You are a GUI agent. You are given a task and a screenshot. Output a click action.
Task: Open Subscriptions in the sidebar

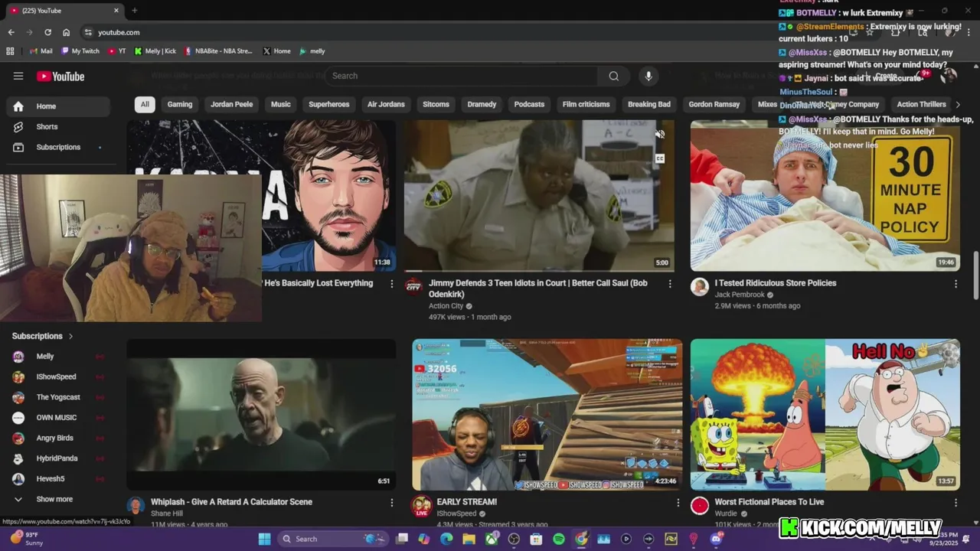click(57, 147)
